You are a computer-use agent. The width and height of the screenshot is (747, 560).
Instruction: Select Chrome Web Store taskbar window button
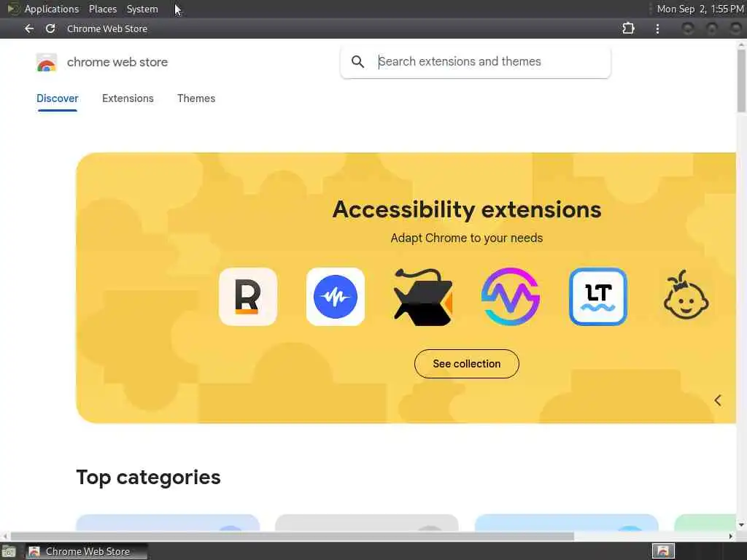point(87,551)
